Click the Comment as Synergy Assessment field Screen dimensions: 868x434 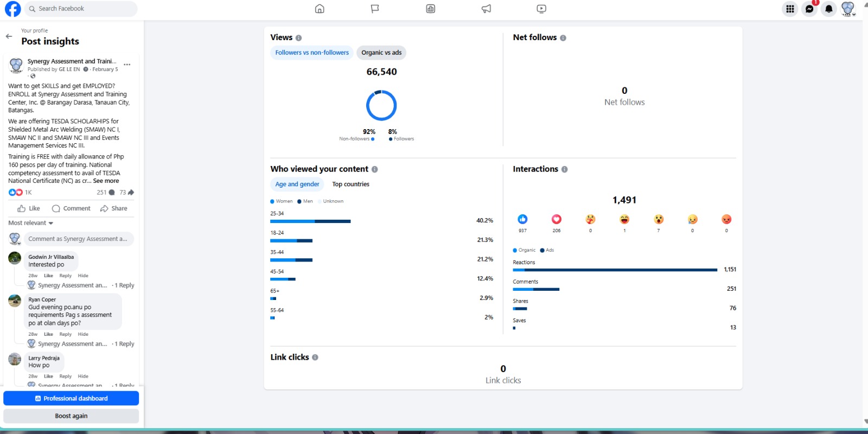78,239
